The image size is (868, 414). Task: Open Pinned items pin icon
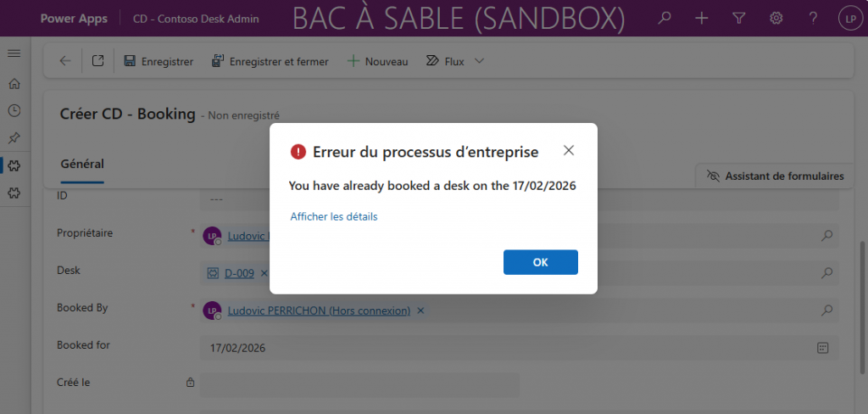click(14, 138)
